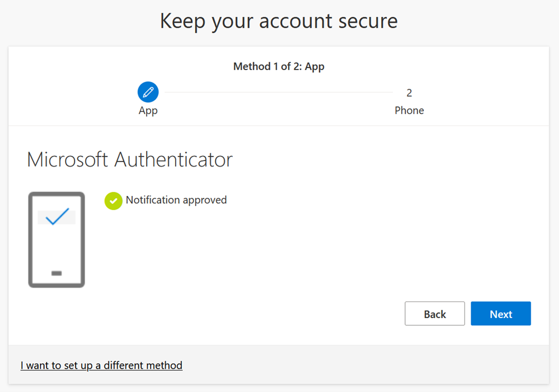Go back using the Back button
Image resolution: width=559 pixels, height=392 pixels.
coord(435,314)
